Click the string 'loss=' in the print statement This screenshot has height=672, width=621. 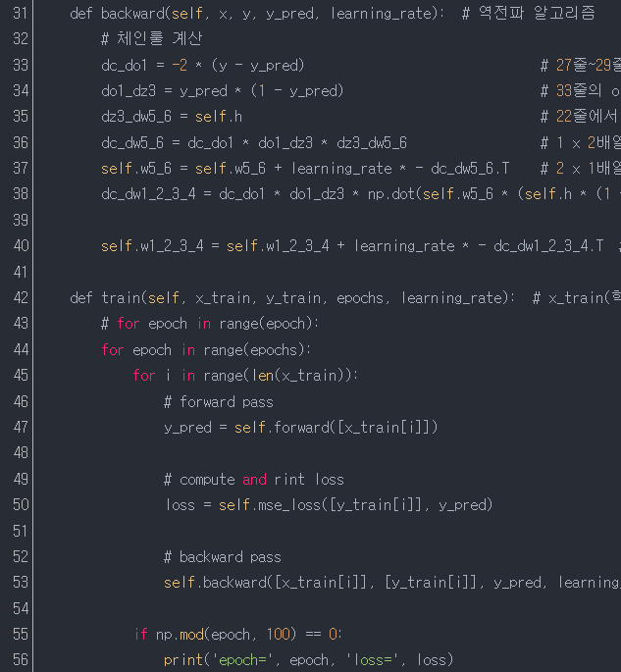(x=372, y=660)
